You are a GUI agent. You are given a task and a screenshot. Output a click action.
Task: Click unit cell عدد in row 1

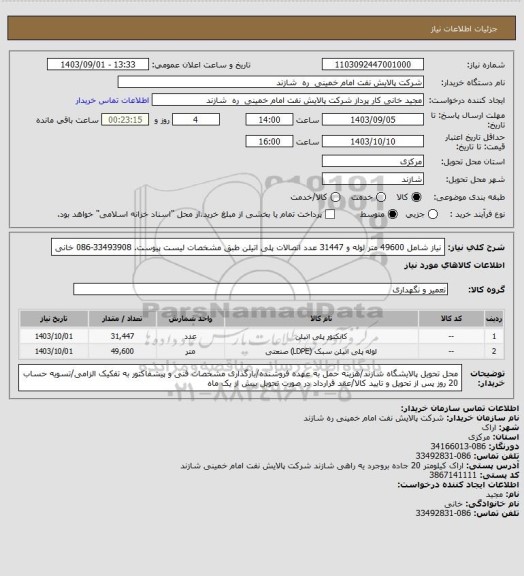coord(190,336)
